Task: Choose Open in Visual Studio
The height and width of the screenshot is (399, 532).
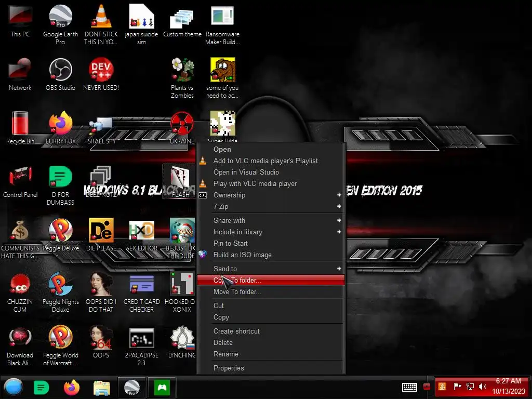Action: coord(271,172)
